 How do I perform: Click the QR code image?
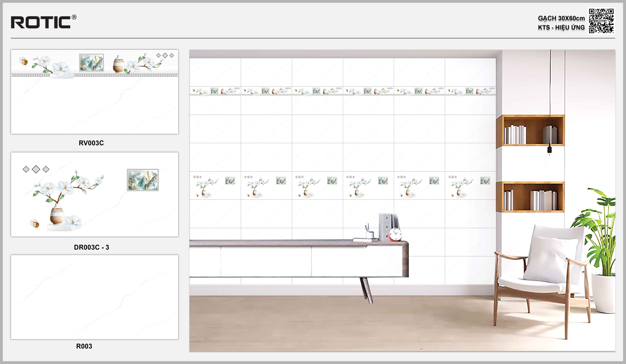coord(601,21)
